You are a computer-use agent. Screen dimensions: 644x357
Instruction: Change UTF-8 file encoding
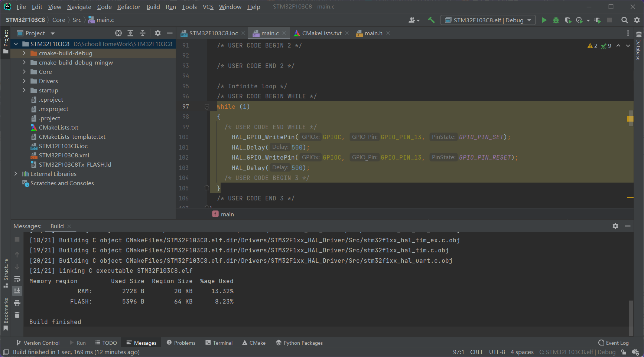click(x=497, y=352)
